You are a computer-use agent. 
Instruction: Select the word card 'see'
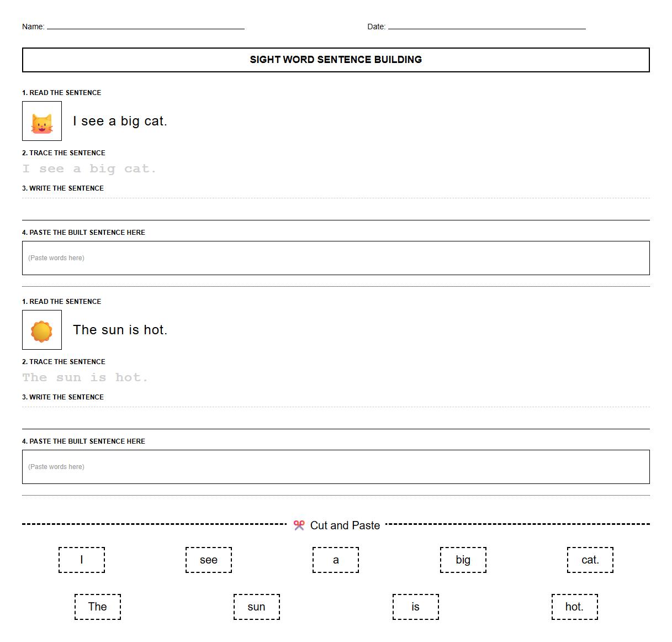point(209,560)
